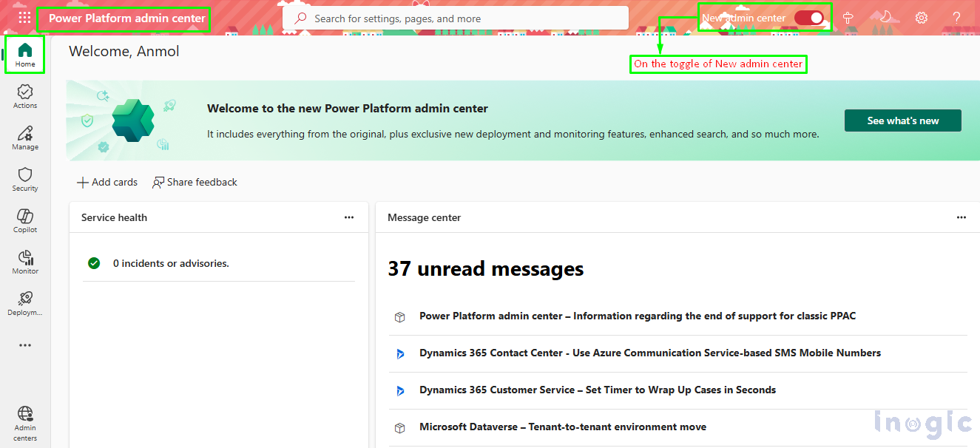The height and width of the screenshot is (448, 980).
Task: Open Security in the left navigation
Action: [25, 179]
